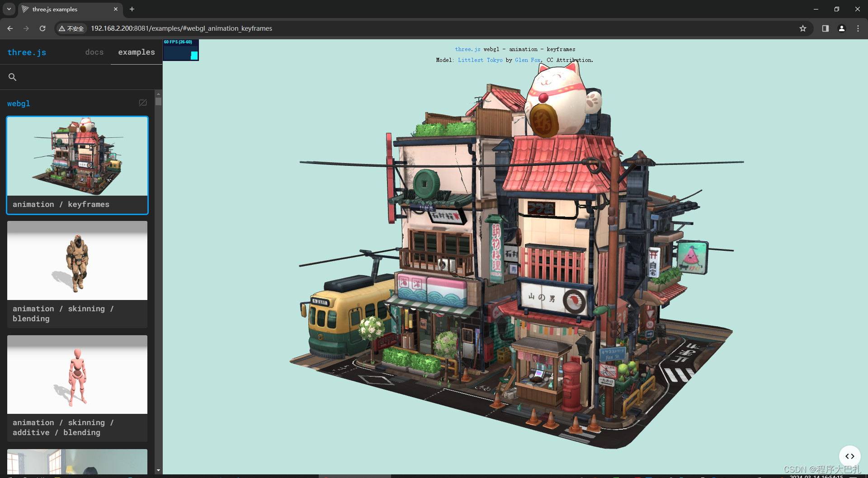Toggle preview thumbnails icon beside webgl

point(143,103)
